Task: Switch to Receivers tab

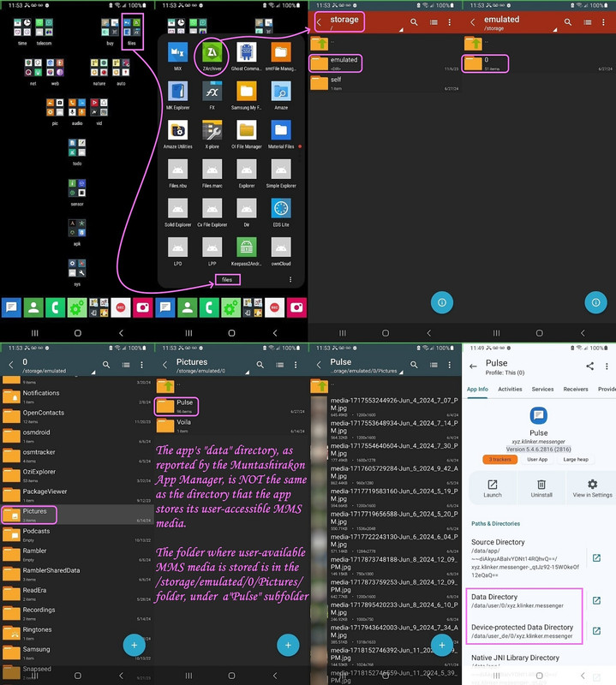Action: point(576,389)
